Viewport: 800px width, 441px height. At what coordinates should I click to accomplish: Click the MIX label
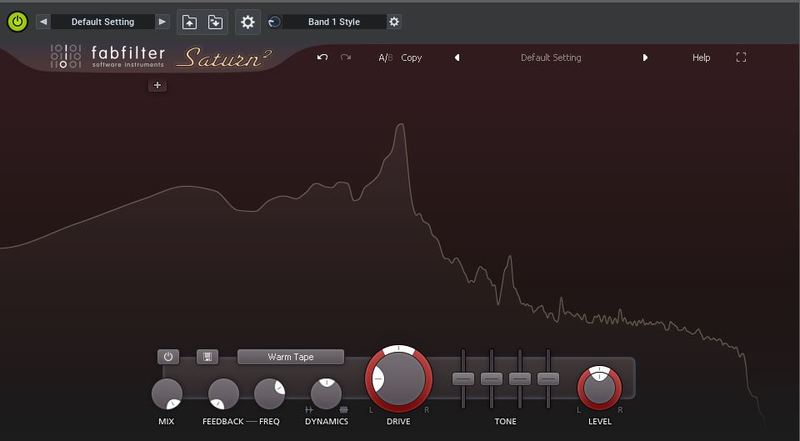[x=166, y=422]
